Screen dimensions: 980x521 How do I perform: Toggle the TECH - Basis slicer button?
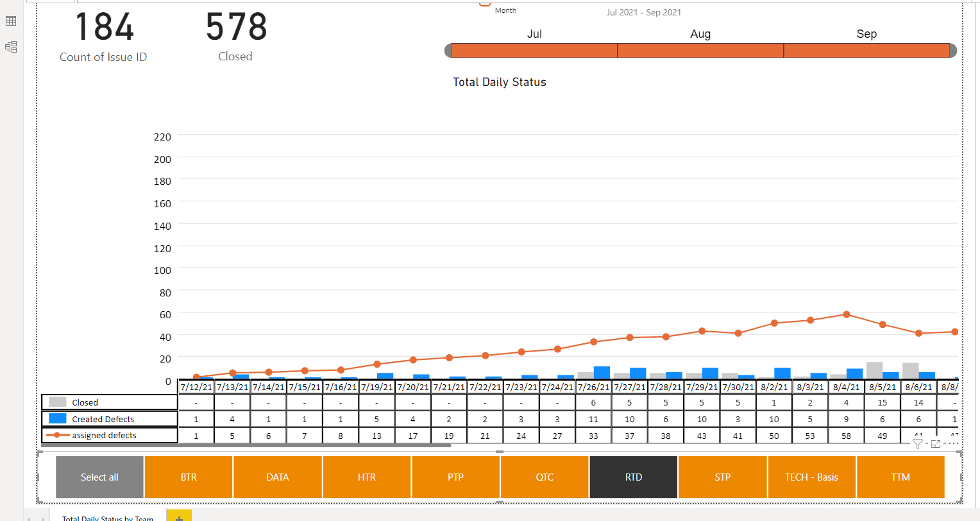[811, 477]
